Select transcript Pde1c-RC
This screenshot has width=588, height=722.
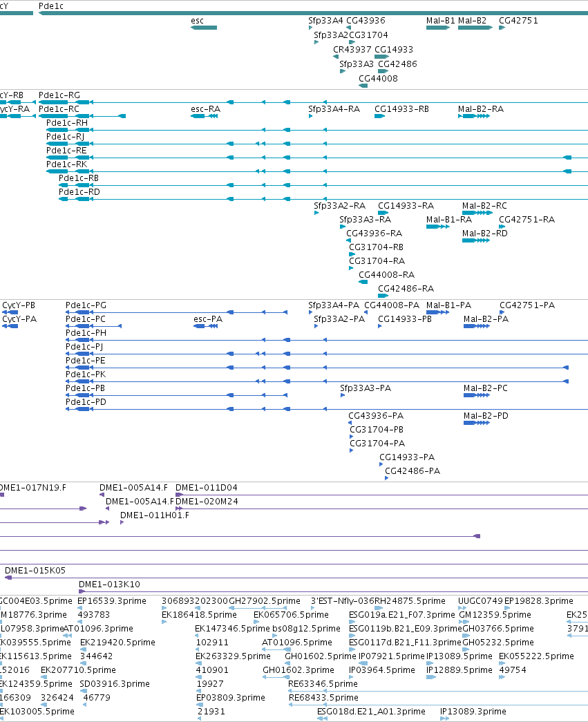pyautogui.click(x=59, y=109)
